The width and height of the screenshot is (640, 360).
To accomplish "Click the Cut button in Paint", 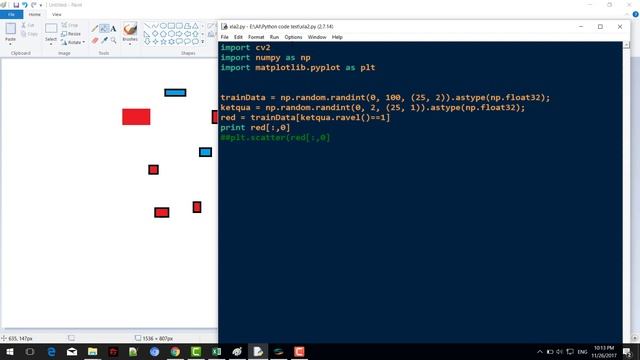I will (x=28, y=25).
